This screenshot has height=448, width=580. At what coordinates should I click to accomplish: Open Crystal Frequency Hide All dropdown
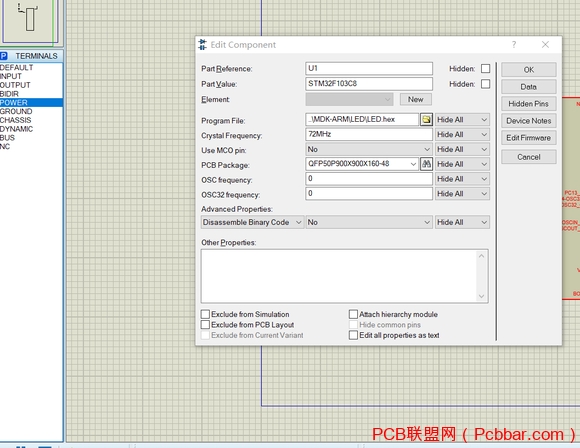click(462, 134)
